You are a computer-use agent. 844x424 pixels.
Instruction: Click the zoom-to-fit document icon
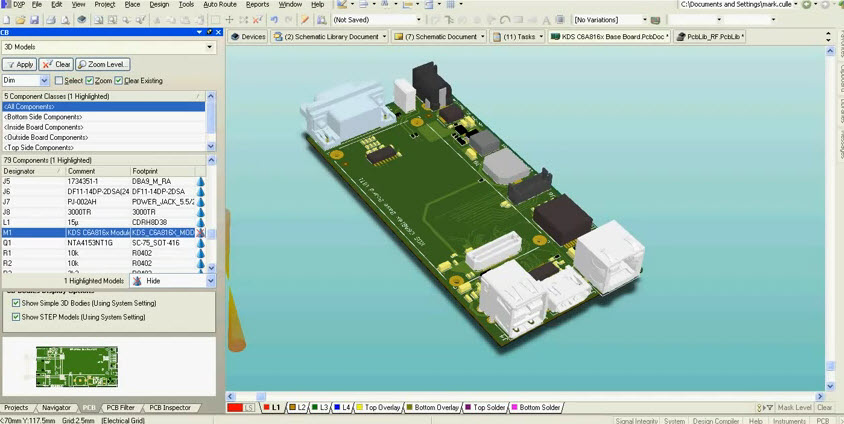tap(99, 20)
